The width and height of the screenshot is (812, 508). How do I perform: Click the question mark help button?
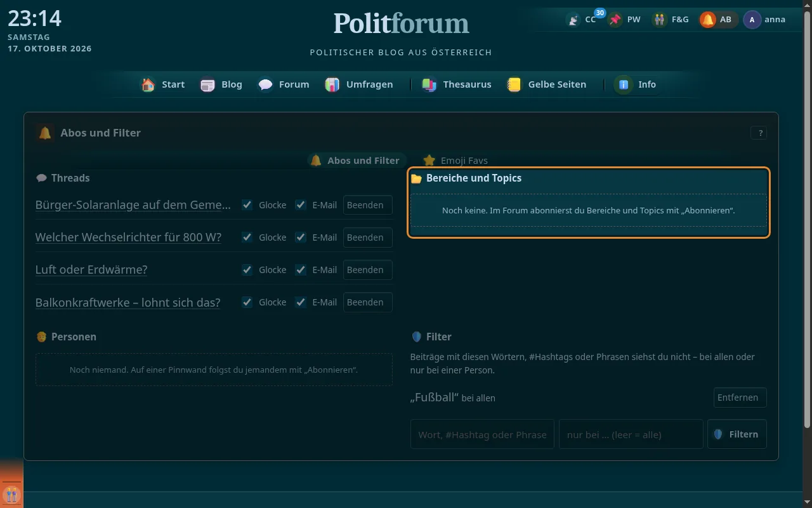point(759,133)
